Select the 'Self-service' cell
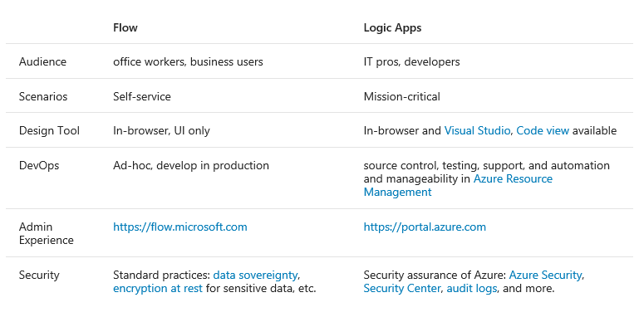 click(142, 96)
